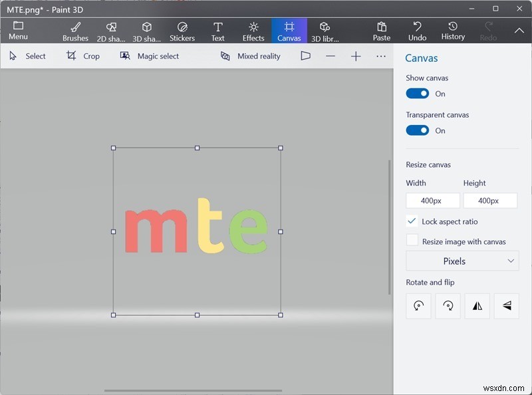Uncheck Lock aspect ratio
The width and height of the screenshot is (532, 395).
click(413, 221)
